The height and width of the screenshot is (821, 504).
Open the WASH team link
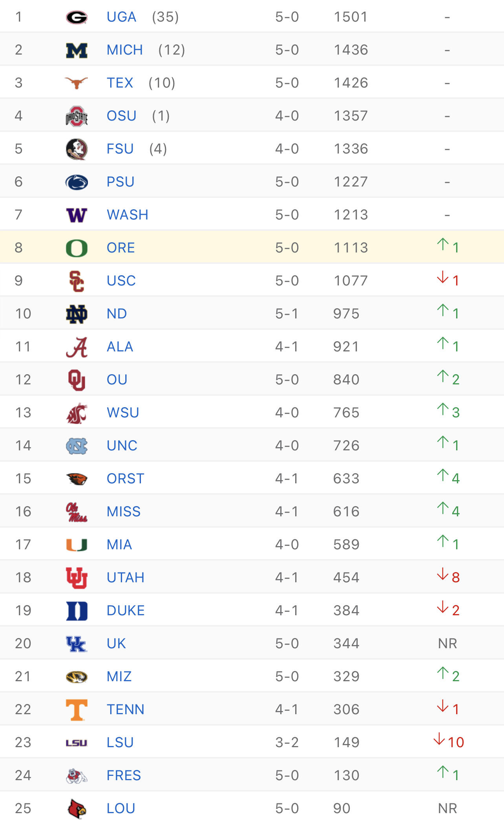128,215
